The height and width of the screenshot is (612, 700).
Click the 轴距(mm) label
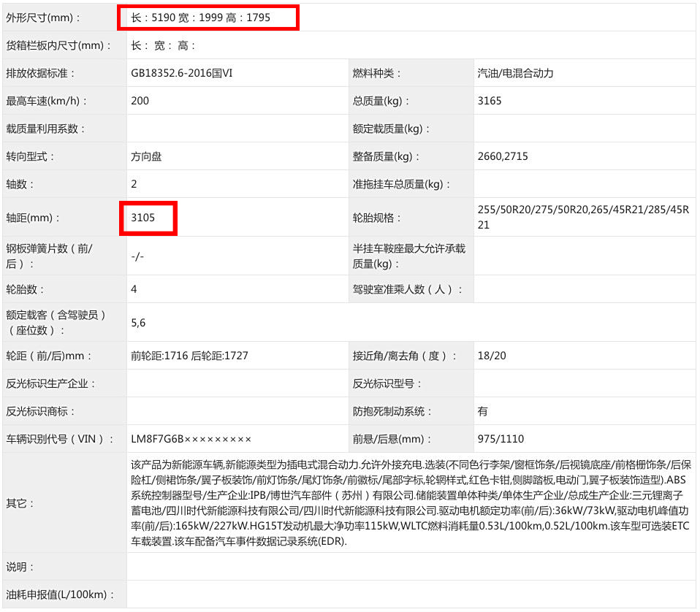pos(33,218)
